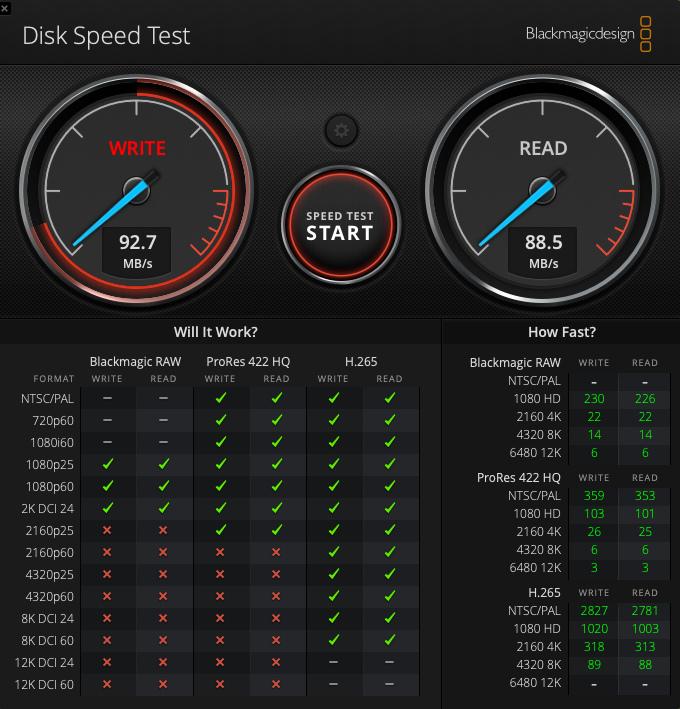Click the Speed Test Start button

(x=340, y=226)
